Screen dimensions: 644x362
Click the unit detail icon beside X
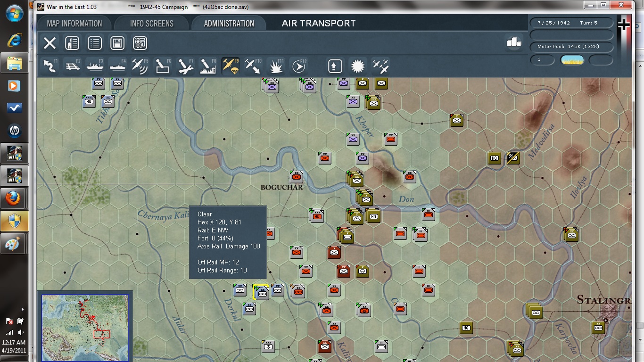(72, 43)
